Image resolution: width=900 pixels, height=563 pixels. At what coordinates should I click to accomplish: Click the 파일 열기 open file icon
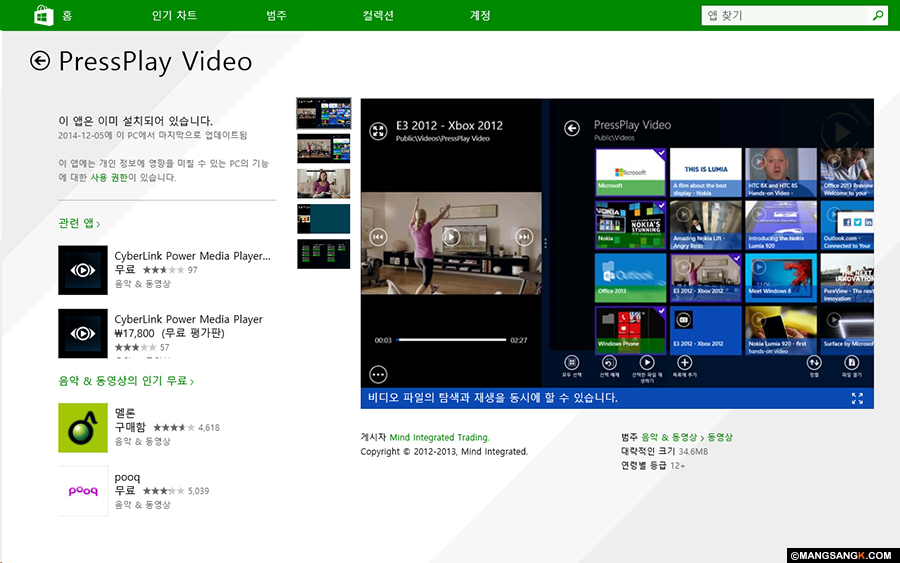852,363
